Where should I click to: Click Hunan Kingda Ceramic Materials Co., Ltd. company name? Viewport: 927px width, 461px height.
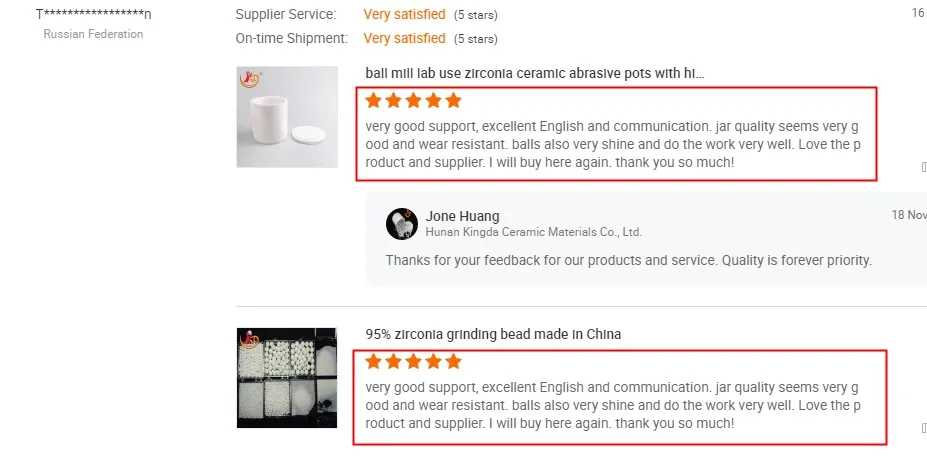533,232
